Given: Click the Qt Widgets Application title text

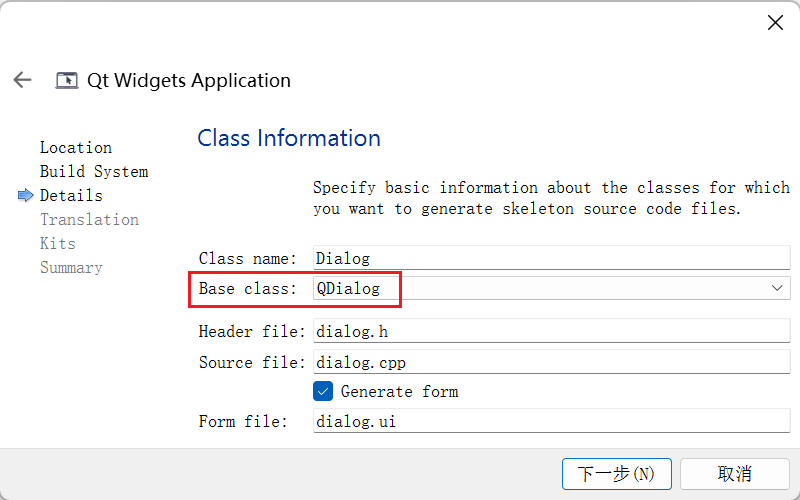Looking at the screenshot, I should pos(189,81).
